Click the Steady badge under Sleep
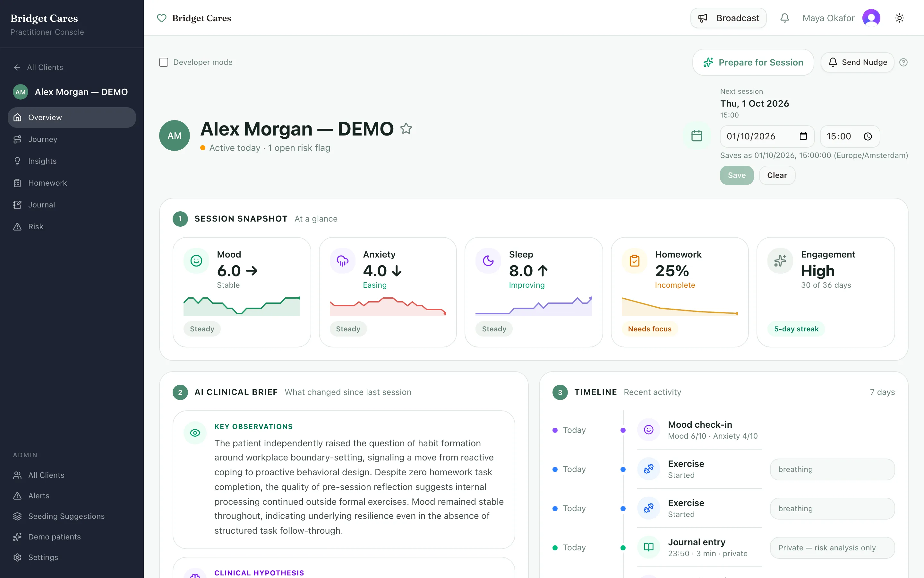 pos(494,329)
